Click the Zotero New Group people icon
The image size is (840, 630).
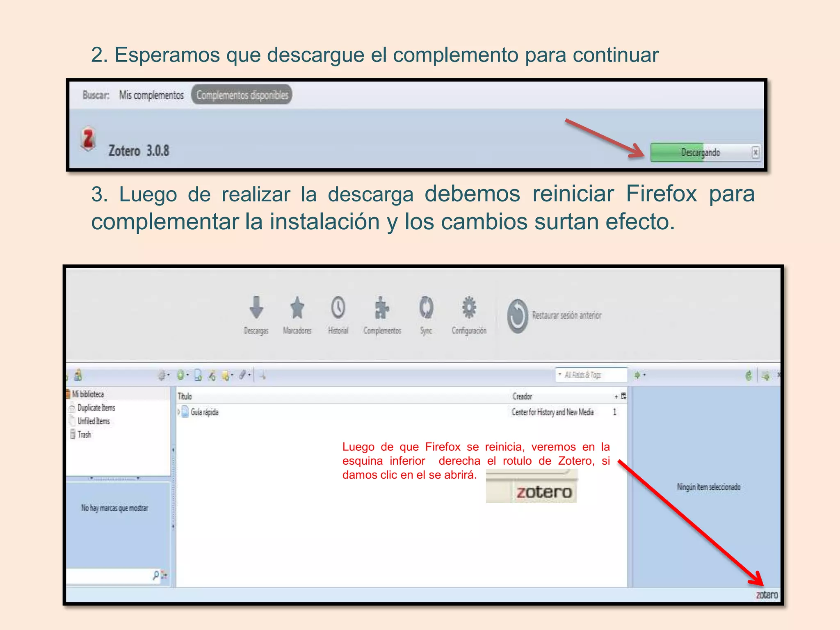click(78, 375)
